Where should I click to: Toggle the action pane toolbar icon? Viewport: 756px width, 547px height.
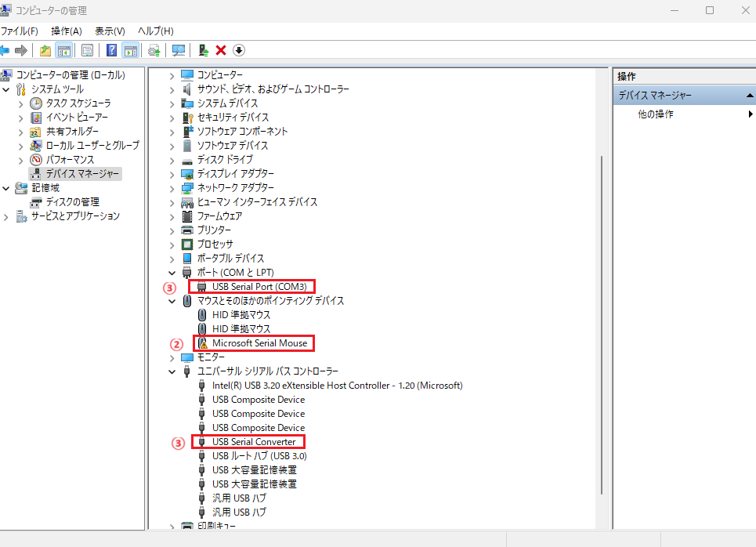tap(131, 50)
